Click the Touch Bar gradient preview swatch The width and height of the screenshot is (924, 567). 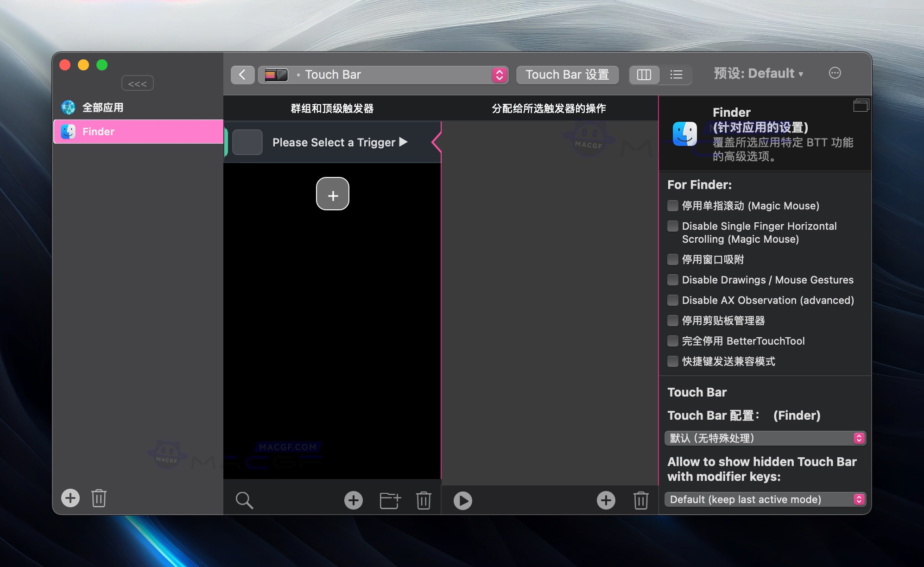(x=275, y=74)
